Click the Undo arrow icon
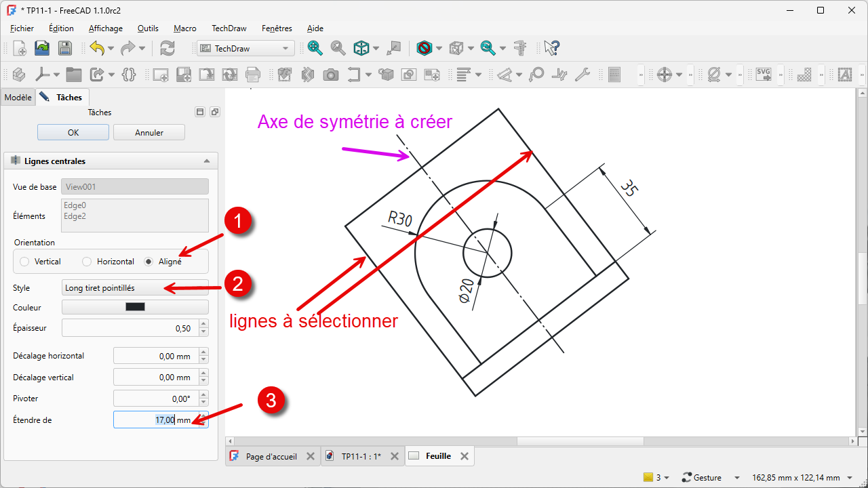 pyautogui.click(x=97, y=48)
